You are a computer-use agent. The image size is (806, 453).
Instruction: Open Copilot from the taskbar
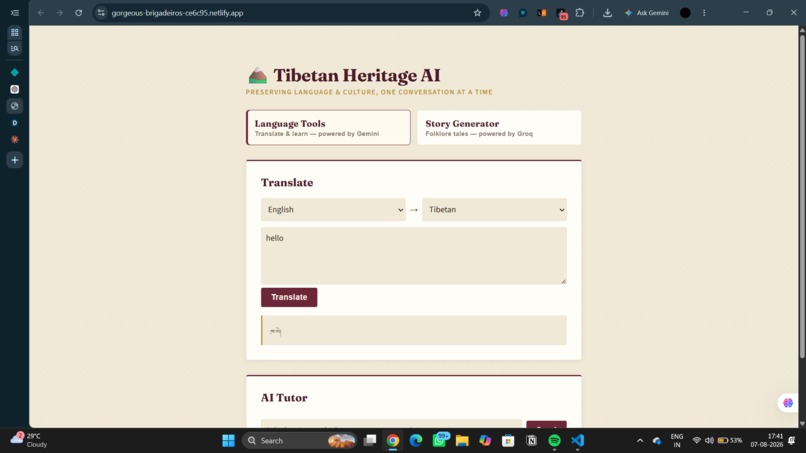tap(485, 441)
